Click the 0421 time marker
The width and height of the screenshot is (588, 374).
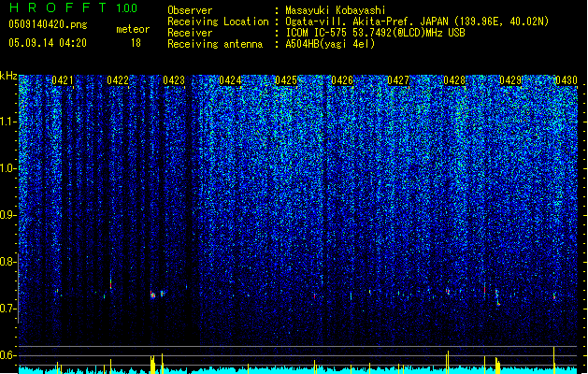coord(63,80)
